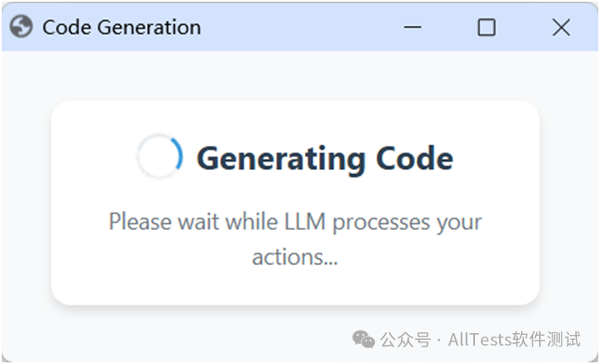
Task: Click the 'actions...' text line
Action: coord(295,257)
